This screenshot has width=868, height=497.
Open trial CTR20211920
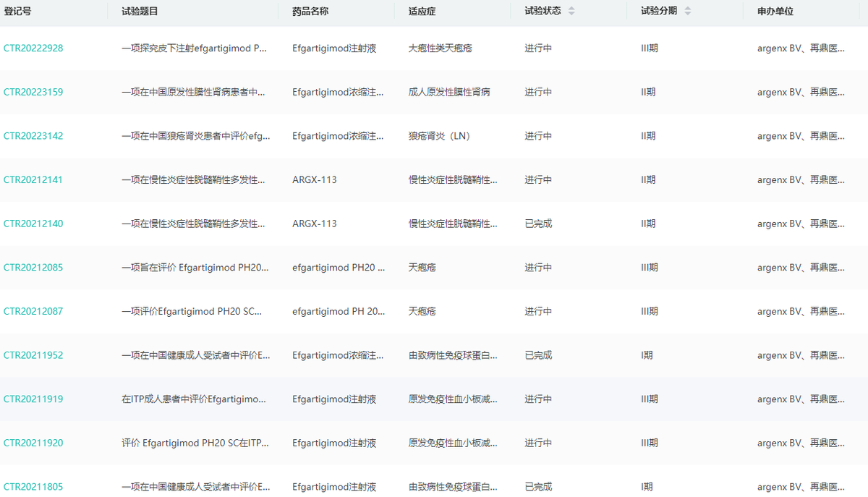point(33,443)
